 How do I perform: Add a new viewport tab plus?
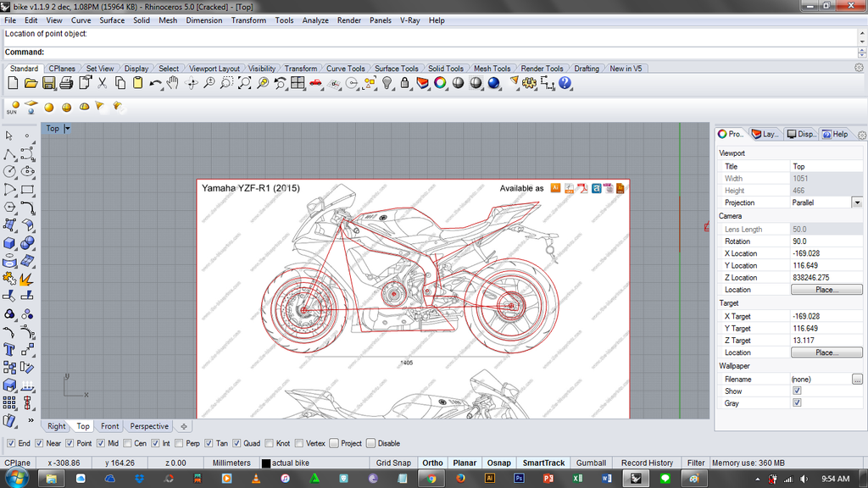coord(184,427)
